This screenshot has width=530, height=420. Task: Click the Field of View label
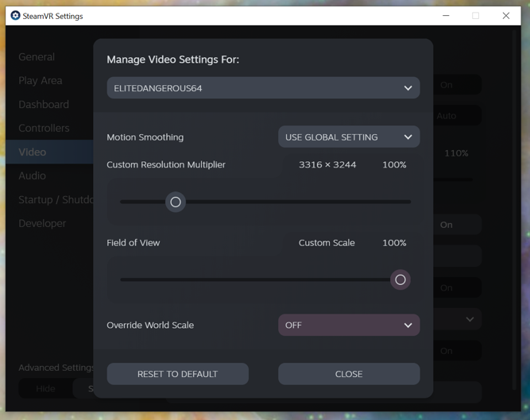[133, 242]
